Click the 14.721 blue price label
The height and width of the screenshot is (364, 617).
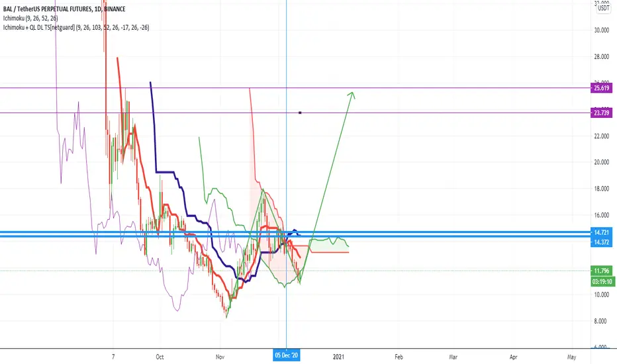[x=601, y=232]
